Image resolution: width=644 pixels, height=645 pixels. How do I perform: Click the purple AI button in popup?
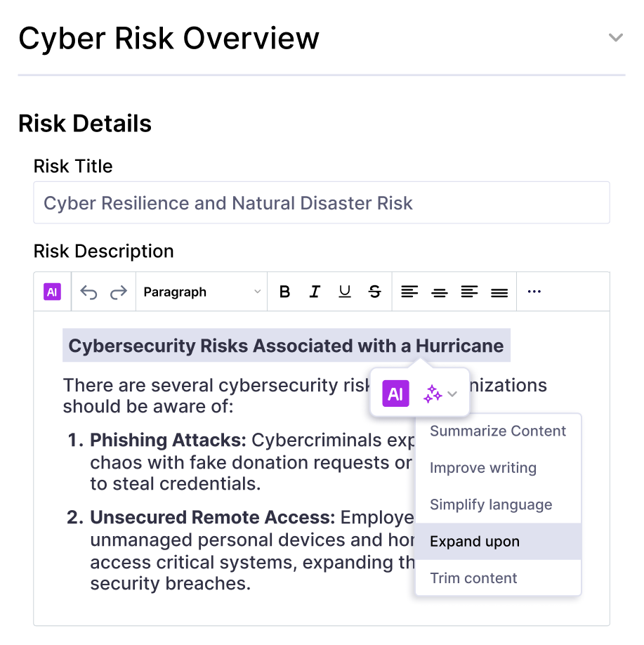[395, 394]
